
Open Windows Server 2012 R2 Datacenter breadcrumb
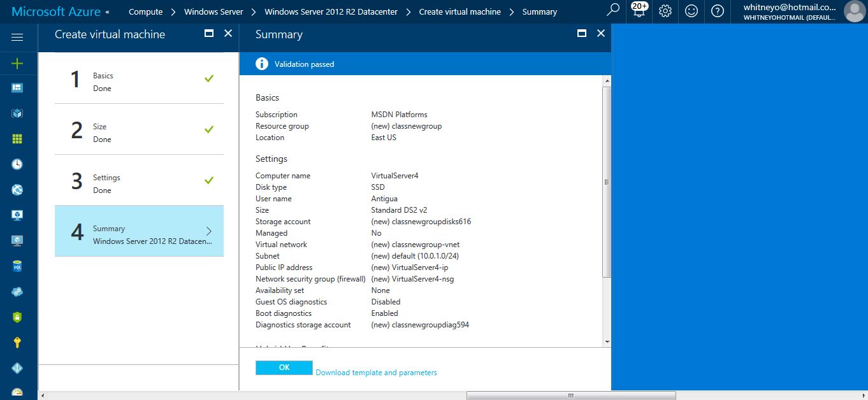click(331, 11)
